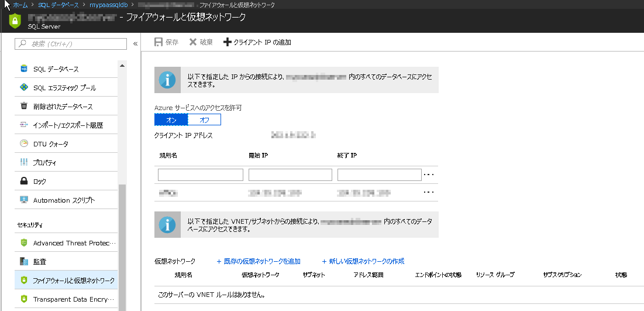The image size is (644, 311).
Task: Click クライアント IP の追加 button
Action: (x=257, y=42)
